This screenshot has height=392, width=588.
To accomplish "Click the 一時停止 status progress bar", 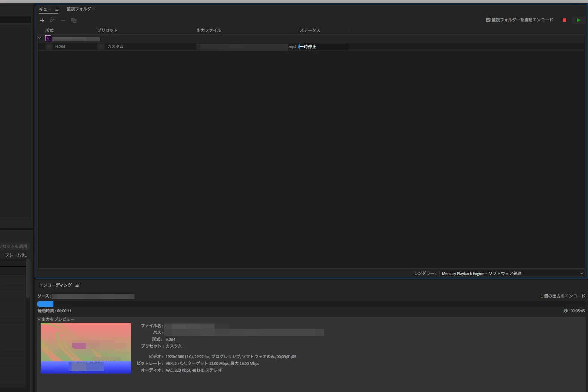I will (x=324, y=47).
